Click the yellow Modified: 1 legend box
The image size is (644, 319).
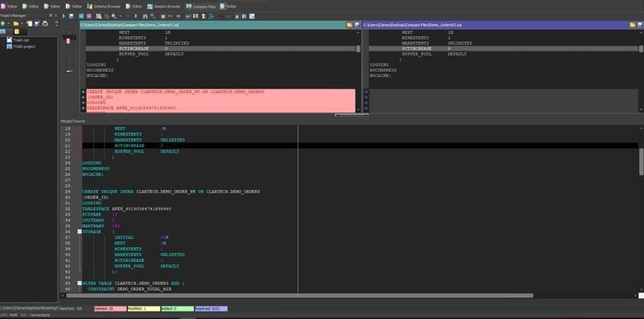144,308
